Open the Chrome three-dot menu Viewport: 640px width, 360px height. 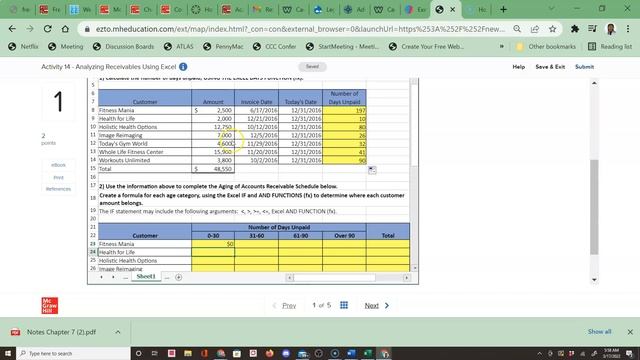pyautogui.click(x=628, y=29)
